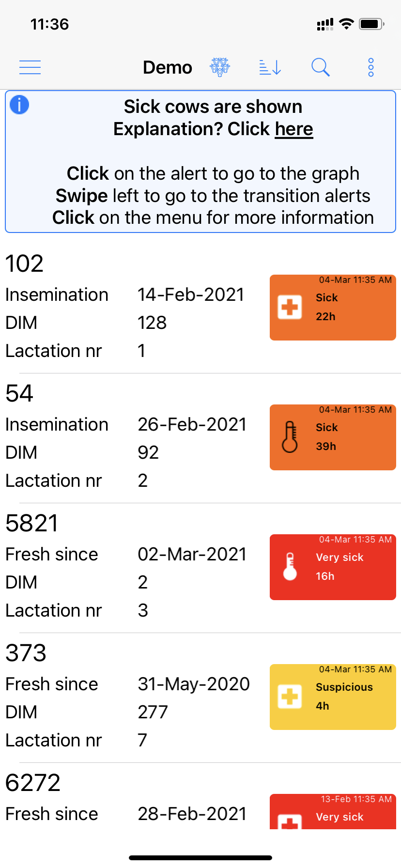Select cow 6272 at list bottom

point(33,783)
